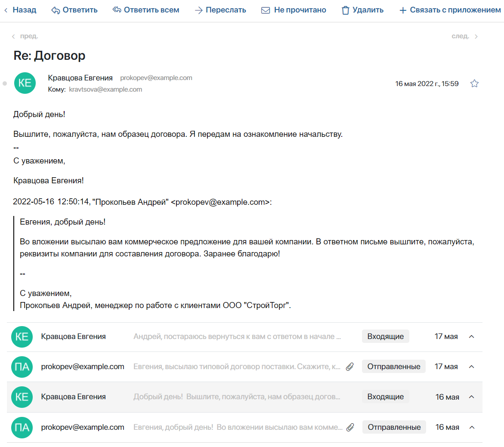
Task: Click the subject Re: Договор
Action: (49, 55)
